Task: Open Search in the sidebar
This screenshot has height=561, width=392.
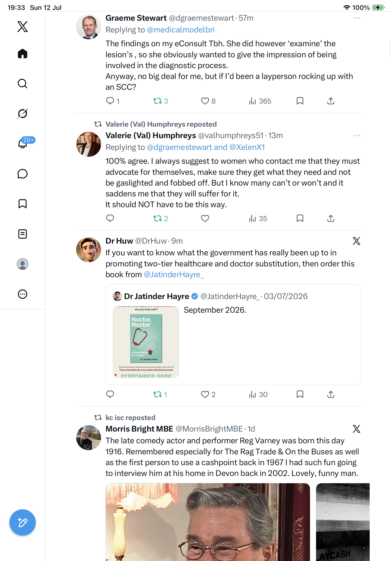Action: [23, 84]
